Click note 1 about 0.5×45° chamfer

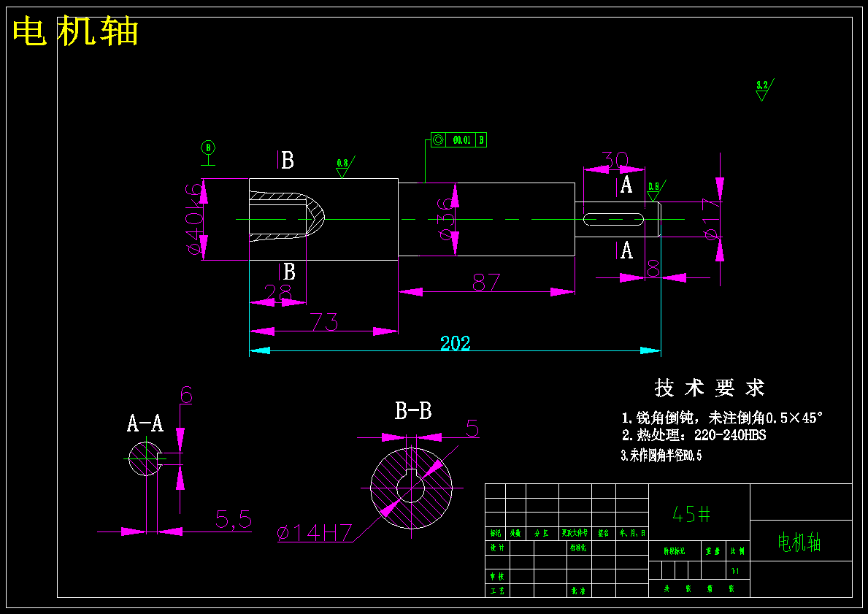click(723, 418)
